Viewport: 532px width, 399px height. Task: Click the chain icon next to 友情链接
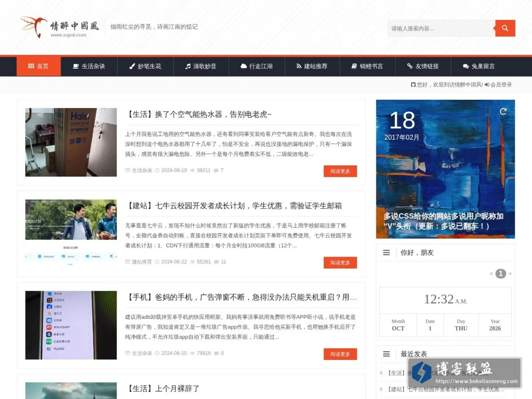[x=410, y=66]
